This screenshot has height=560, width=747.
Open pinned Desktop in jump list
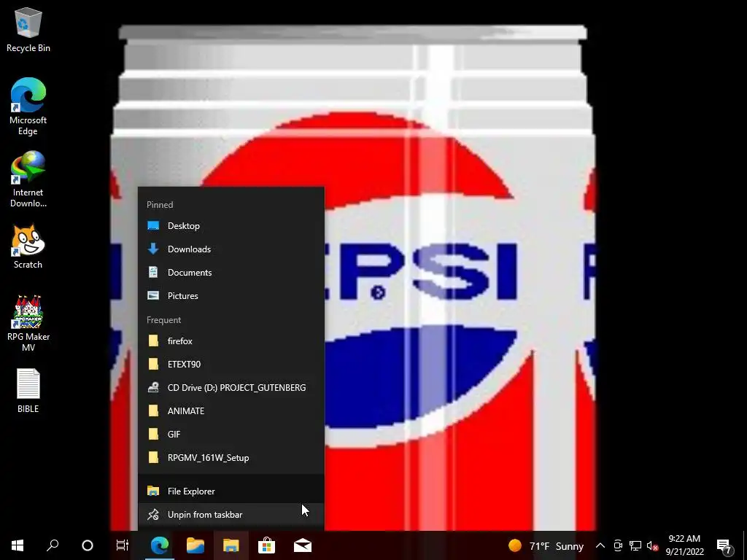[231, 226]
